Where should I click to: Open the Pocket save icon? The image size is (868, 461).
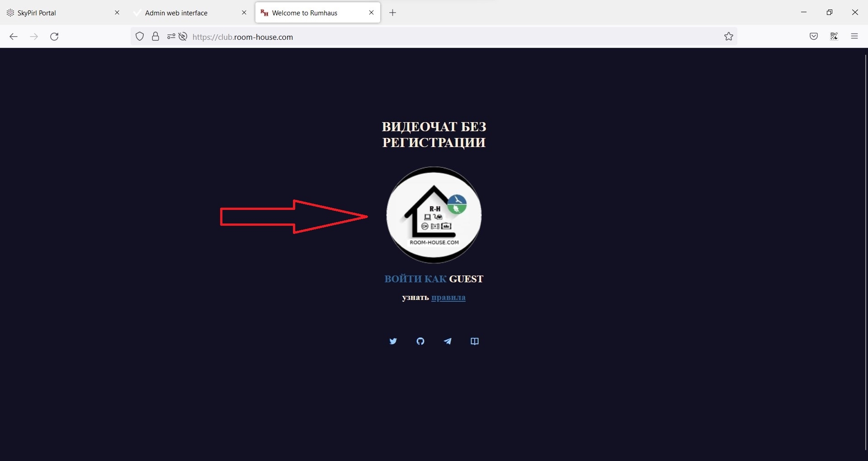[814, 37]
